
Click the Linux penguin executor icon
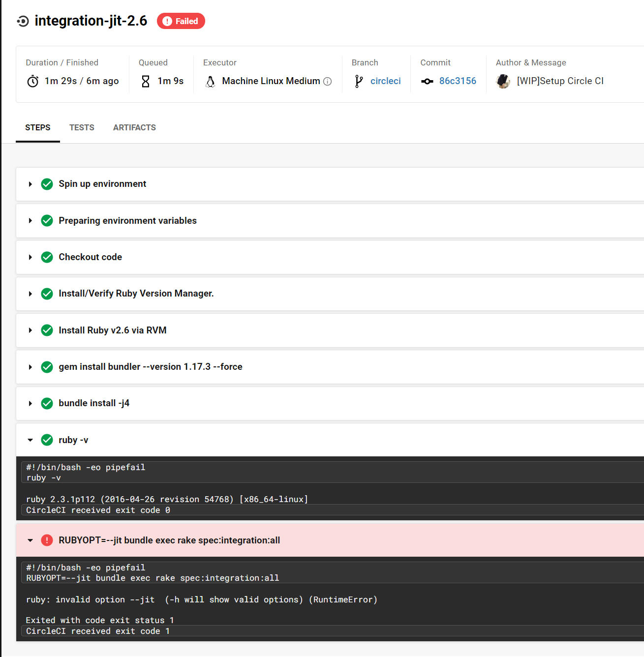coord(211,81)
